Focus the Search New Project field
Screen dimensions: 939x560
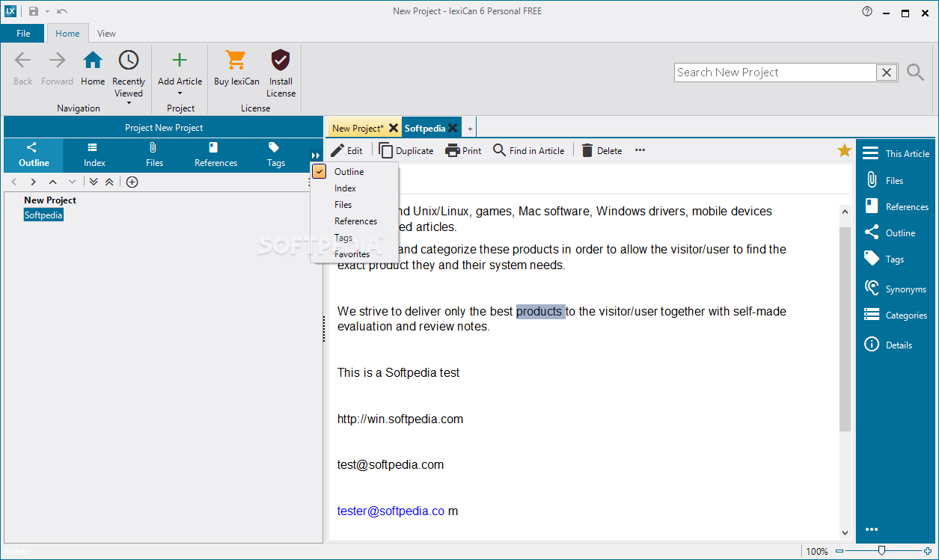[x=775, y=73]
